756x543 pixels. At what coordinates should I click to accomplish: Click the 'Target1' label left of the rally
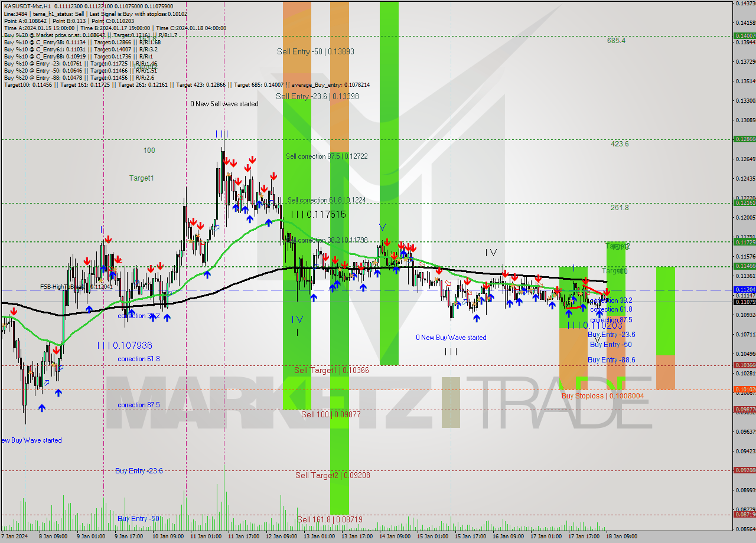[142, 178]
